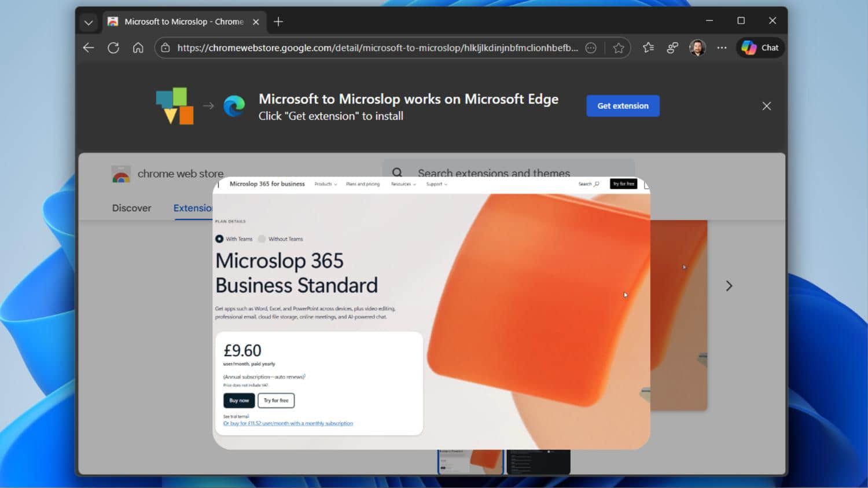This screenshot has width=868, height=488.
Task: Open the Plans and pricing page
Action: [x=363, y=184]
